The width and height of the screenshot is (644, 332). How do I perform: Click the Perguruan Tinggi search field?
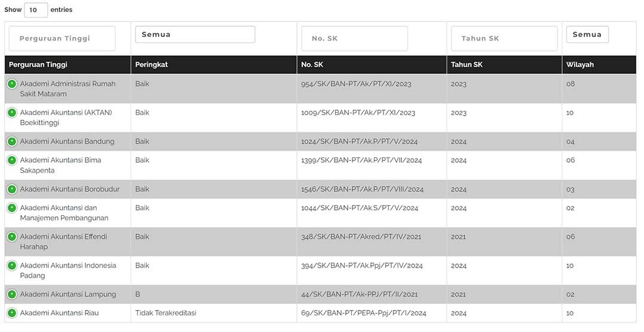[62, 38]
